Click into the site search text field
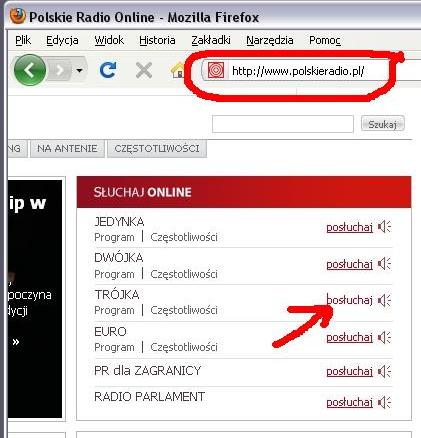Screen dimensions: 421x438 point(283,124)
